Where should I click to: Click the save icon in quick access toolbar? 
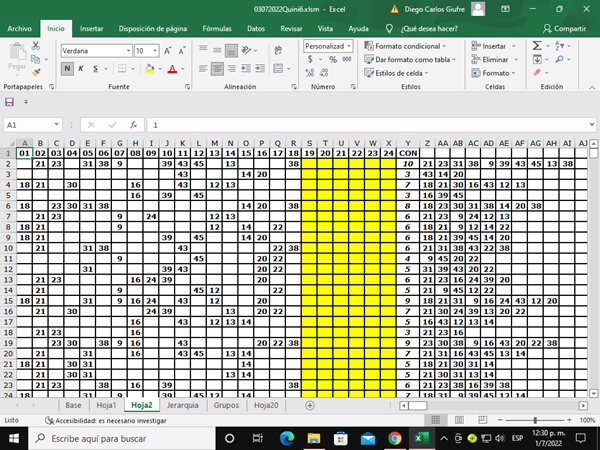[x=10, y=102]
